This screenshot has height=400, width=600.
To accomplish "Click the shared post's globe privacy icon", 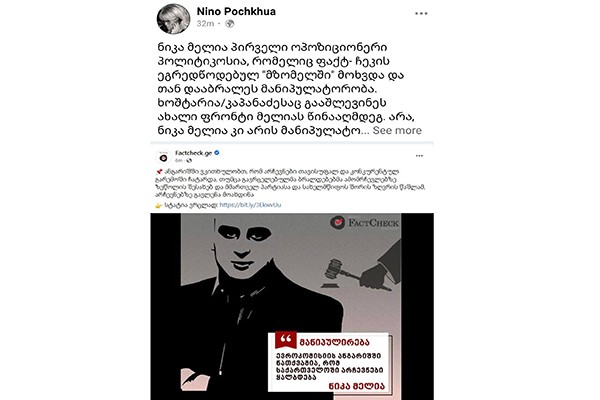I will click(189, 160).
